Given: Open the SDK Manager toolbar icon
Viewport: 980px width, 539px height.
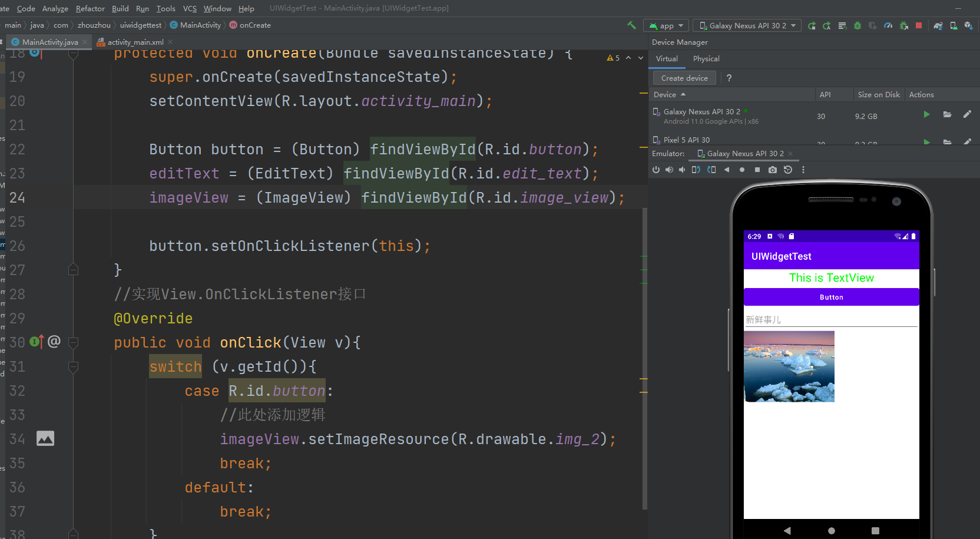Looking at the screenshot, I should click(969, 25).
